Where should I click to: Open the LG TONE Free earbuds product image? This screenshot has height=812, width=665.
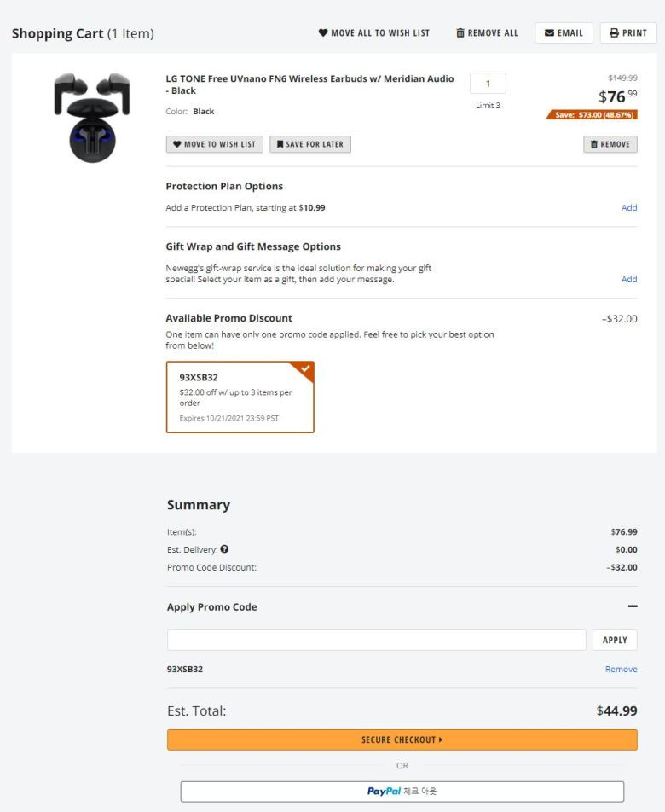point(92,118)
